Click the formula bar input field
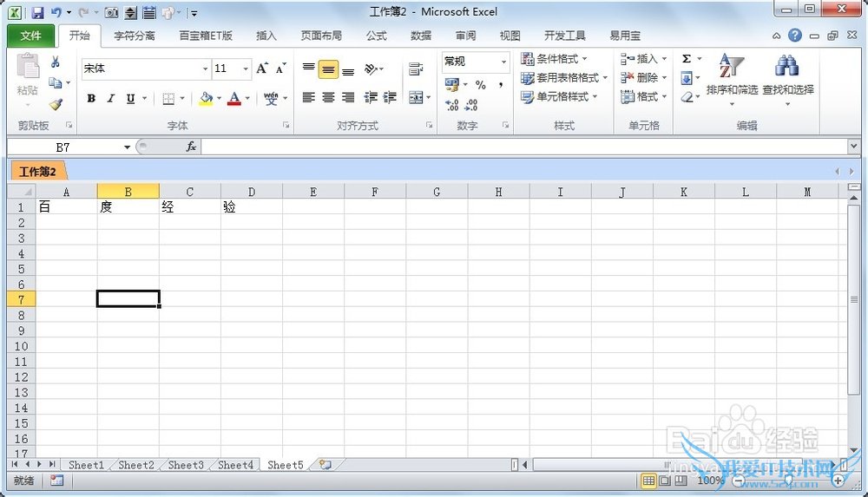 (x=523, y=147)
